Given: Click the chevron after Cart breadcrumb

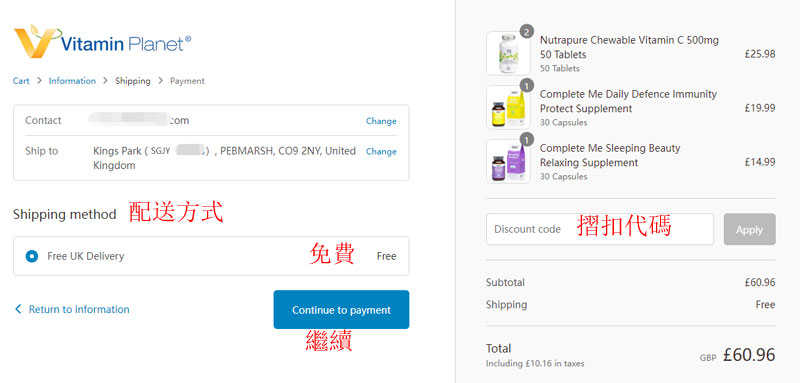Looking at the screenshot, I should click(x=39, y=81).
